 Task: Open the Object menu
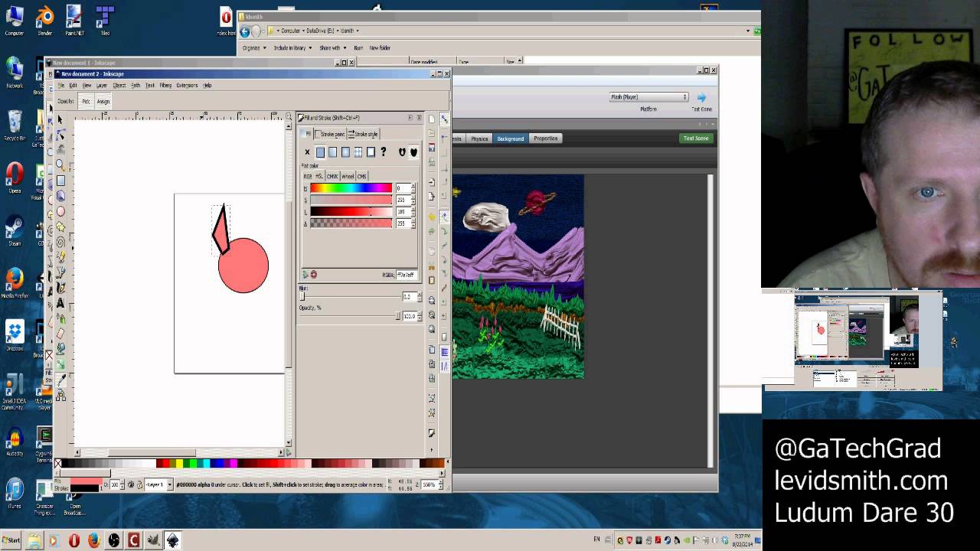point(119,85)
